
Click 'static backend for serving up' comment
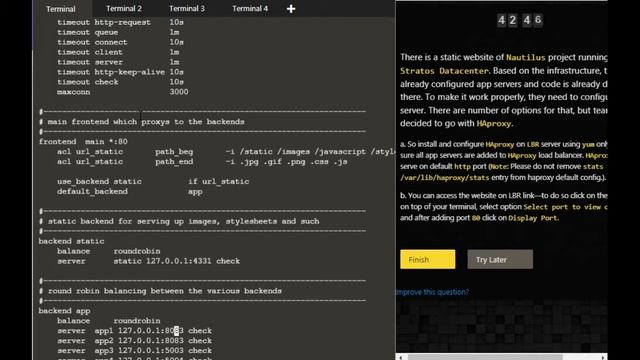point(179,221)
